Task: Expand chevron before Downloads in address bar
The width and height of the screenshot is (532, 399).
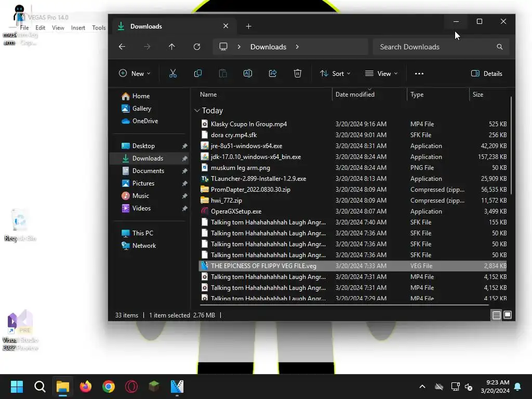Action: pos(239,47)
